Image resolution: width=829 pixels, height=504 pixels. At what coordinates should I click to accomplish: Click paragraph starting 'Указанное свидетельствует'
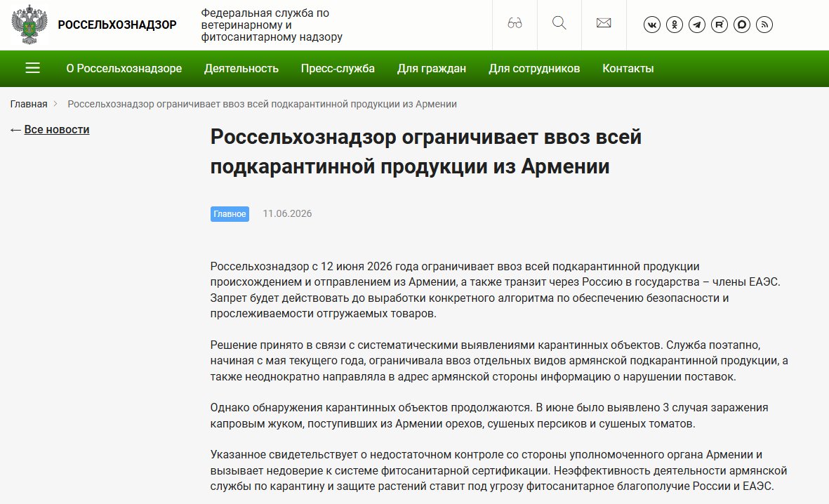498,470
